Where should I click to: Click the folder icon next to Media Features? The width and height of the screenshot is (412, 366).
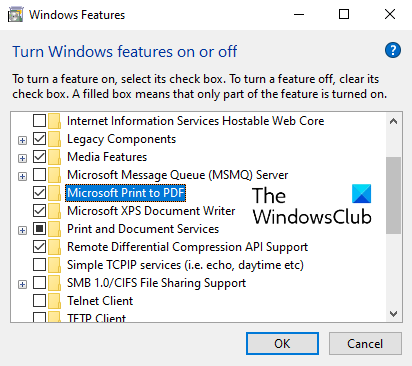(54, 157)
